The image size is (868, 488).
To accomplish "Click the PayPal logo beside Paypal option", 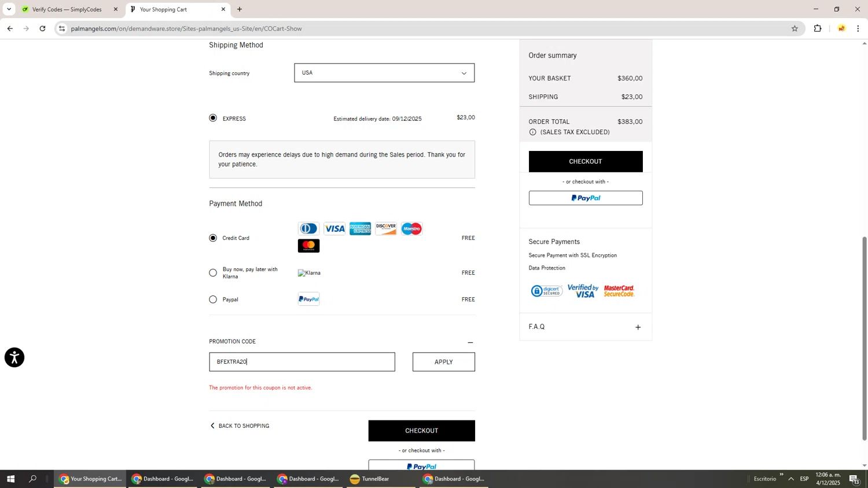I will tap(308, 299).
